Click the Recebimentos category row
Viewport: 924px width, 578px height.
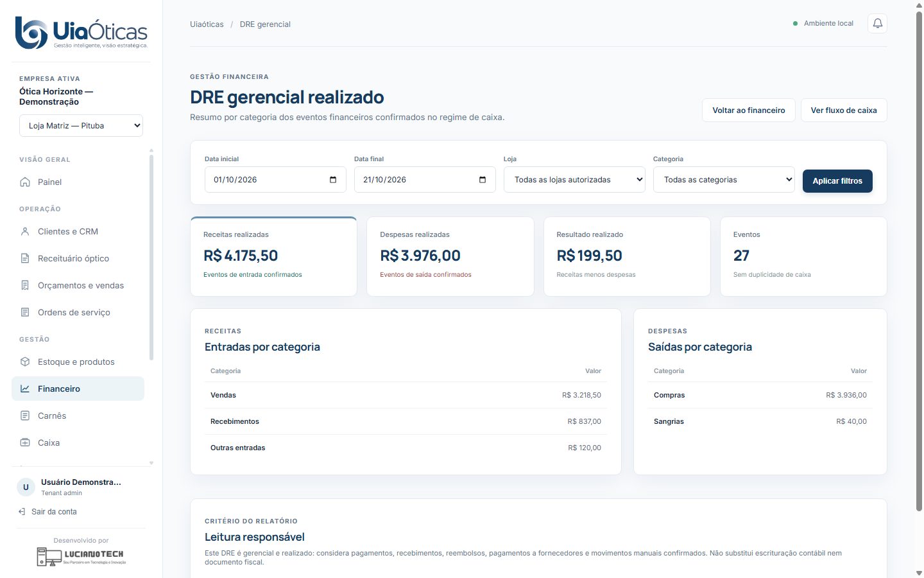coord(406,421)
